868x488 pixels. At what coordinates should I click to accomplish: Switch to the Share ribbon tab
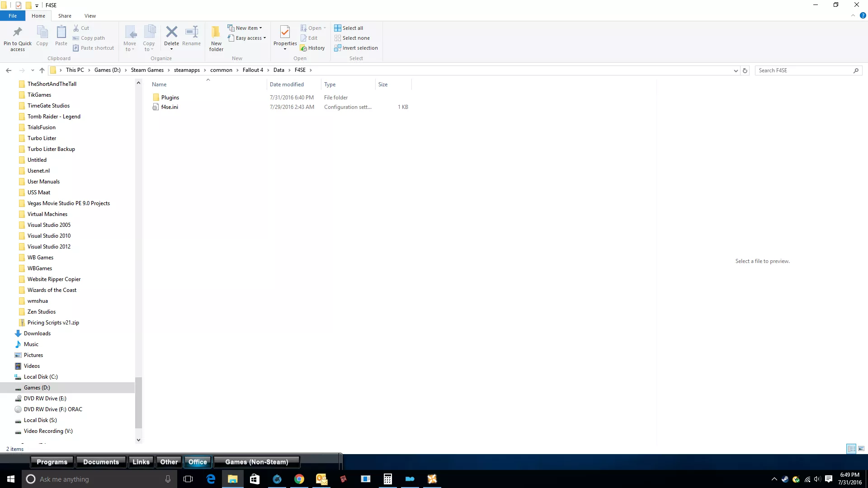pyautogui.click(x=65, y=16)
